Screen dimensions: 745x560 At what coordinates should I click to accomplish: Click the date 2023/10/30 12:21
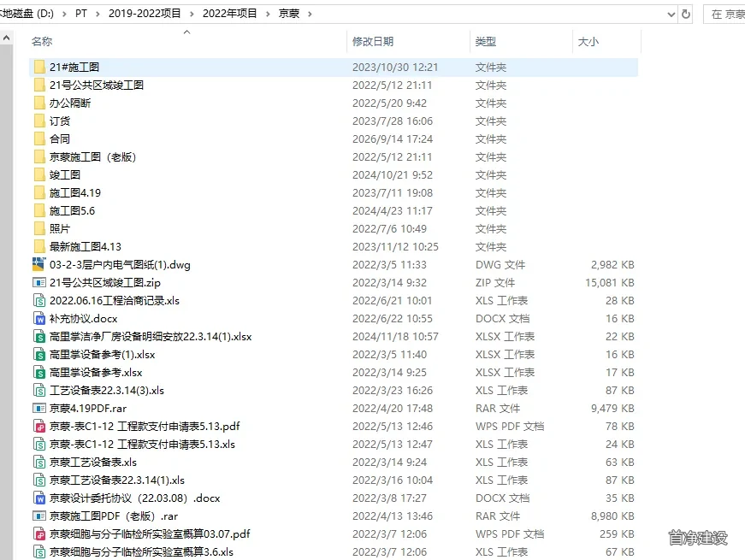(x=395, y=68)
